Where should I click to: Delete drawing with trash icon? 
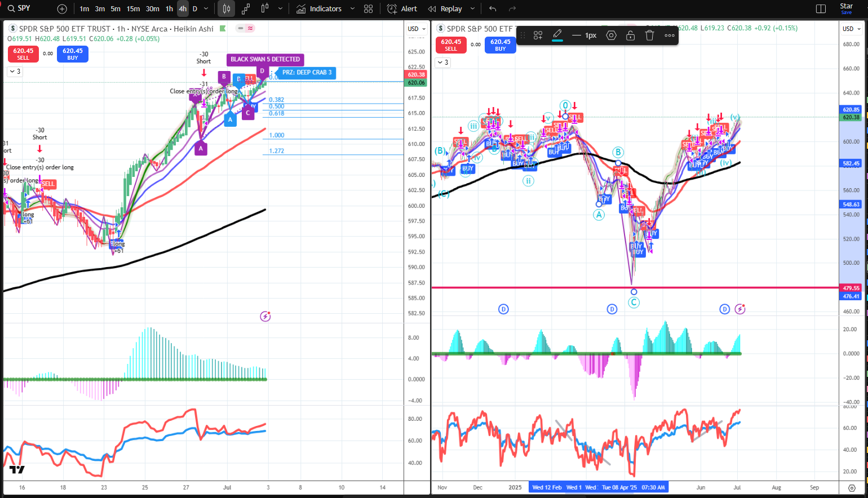point(650,35)
